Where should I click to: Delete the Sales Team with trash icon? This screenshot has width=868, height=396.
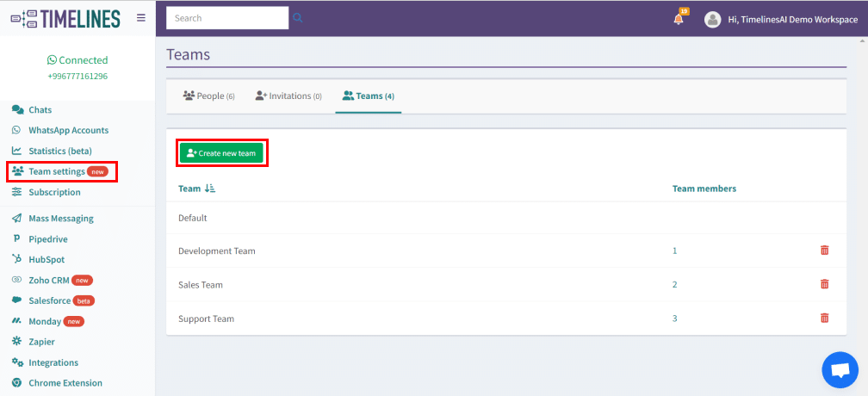(824, 284)
